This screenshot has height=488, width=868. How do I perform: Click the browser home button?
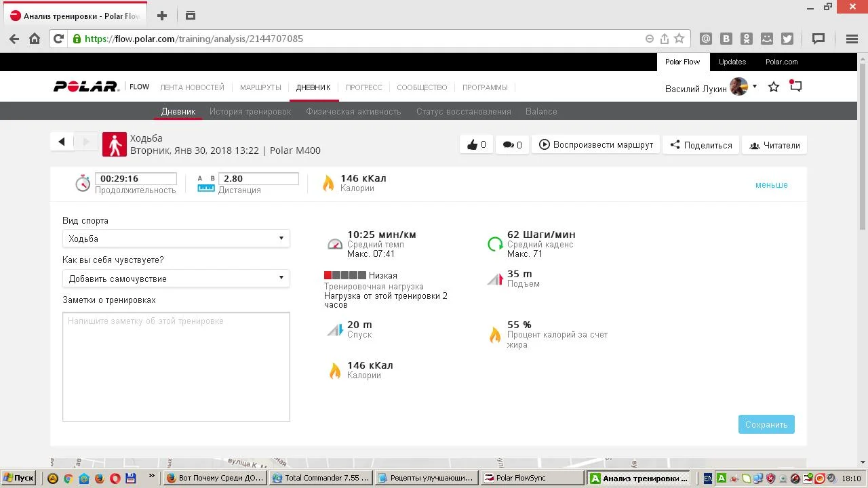coord(35,39)
